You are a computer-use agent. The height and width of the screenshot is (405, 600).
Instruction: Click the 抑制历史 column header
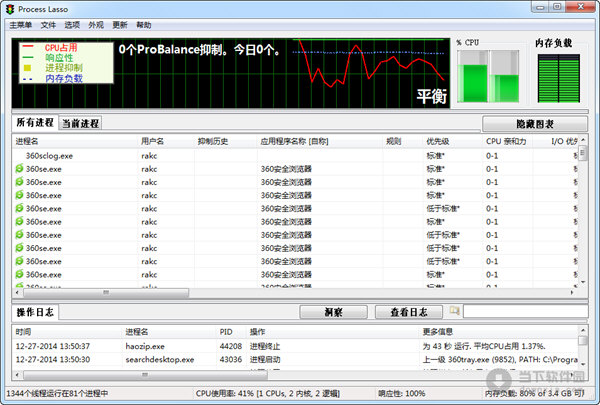click(x=225, y=141)
